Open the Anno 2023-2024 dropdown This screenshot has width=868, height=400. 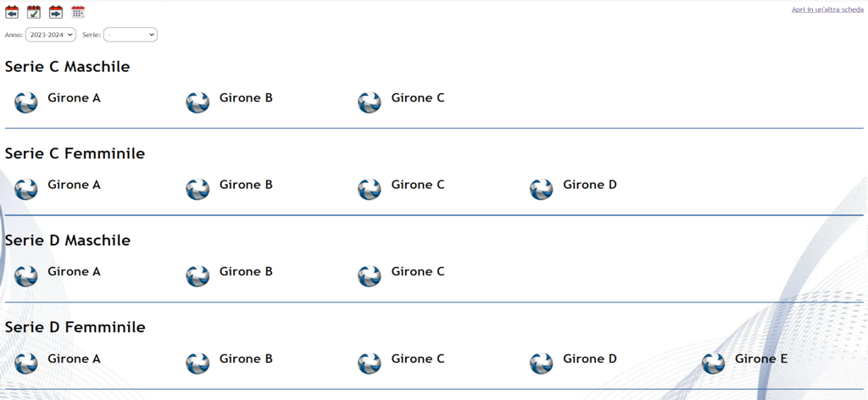(51, 35)
